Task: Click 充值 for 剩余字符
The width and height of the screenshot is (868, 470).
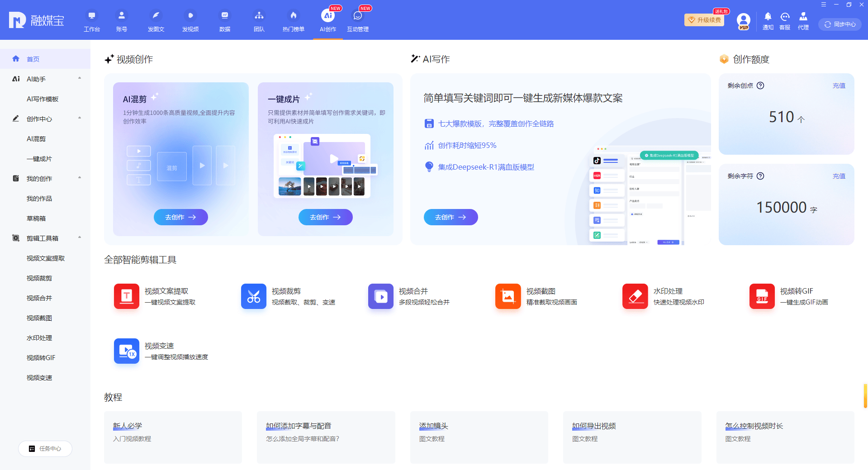Action: tap(839, 176)
